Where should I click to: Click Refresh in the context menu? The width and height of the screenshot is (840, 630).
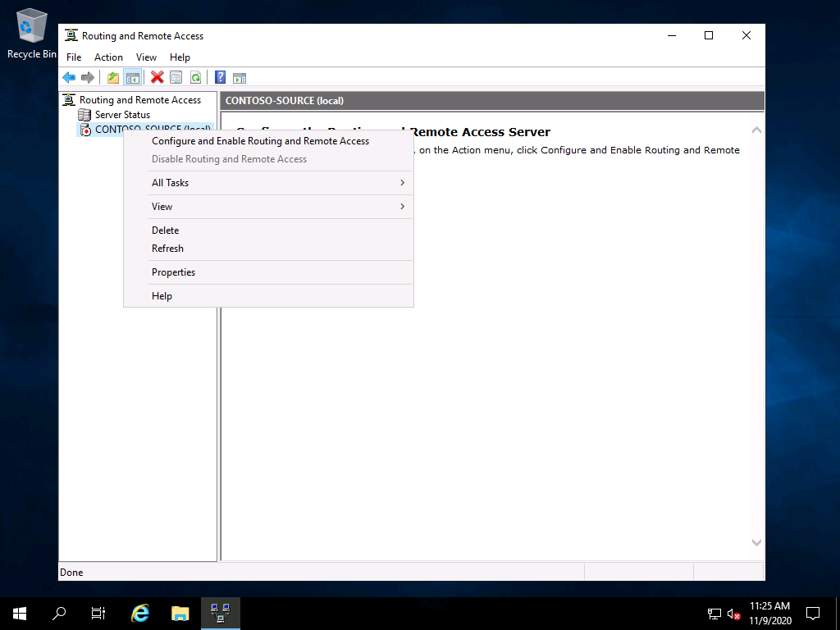(167, 249)
